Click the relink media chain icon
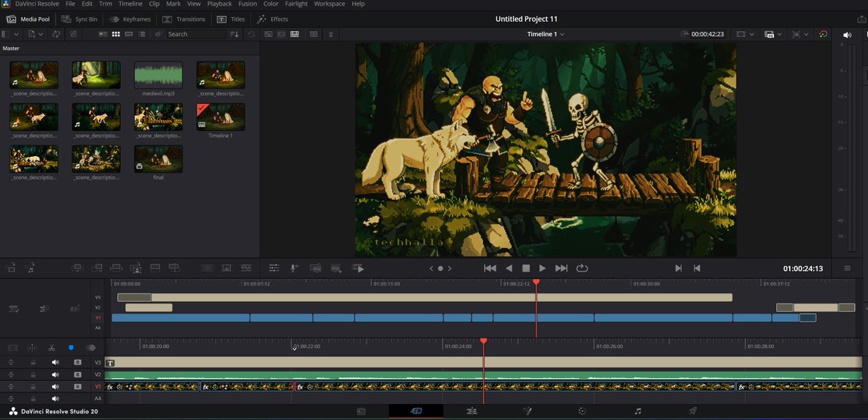 point(74,34)
